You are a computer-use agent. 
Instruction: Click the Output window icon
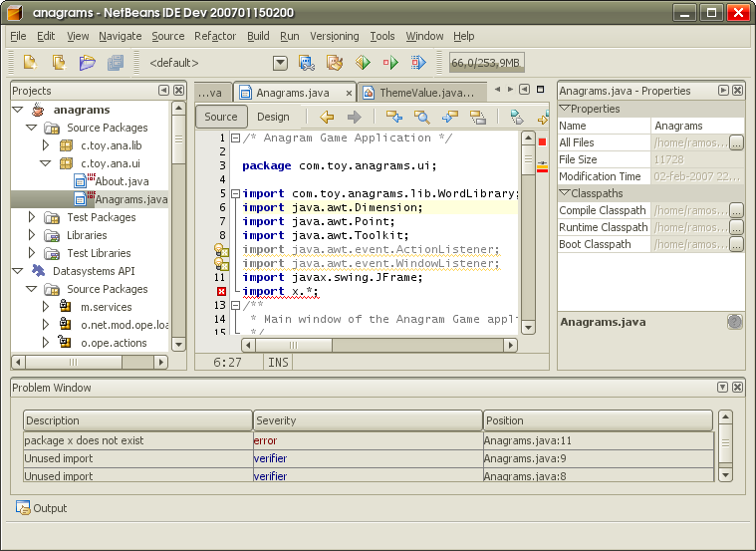(x=23, y=507)
